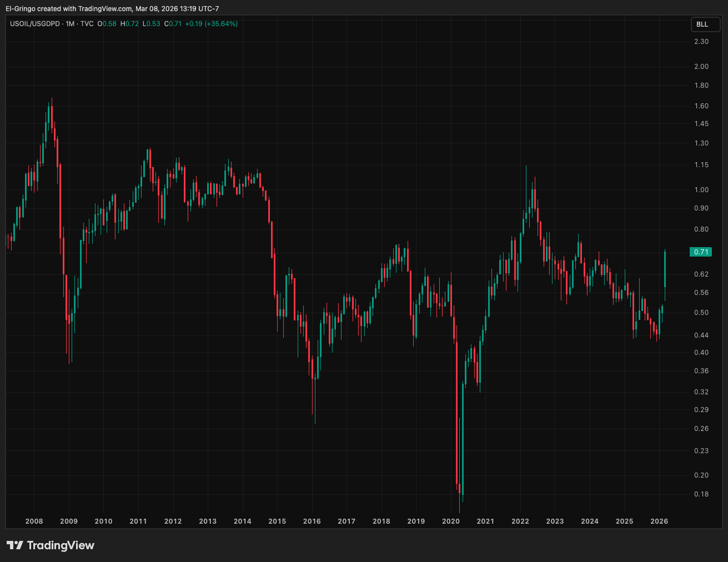Screen dimensions: 728x562
Task: Click the 2017 label on time axis
Action: (x=346, y=521)
